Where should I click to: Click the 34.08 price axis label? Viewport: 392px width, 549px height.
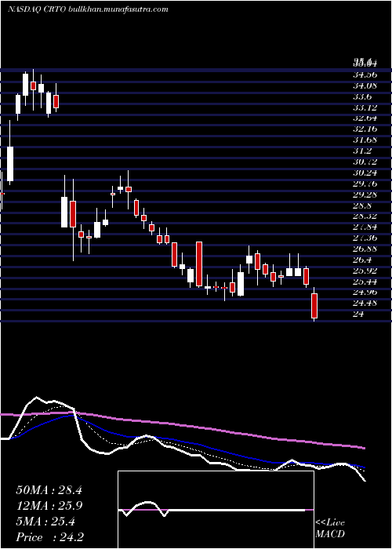coord(365,85)
